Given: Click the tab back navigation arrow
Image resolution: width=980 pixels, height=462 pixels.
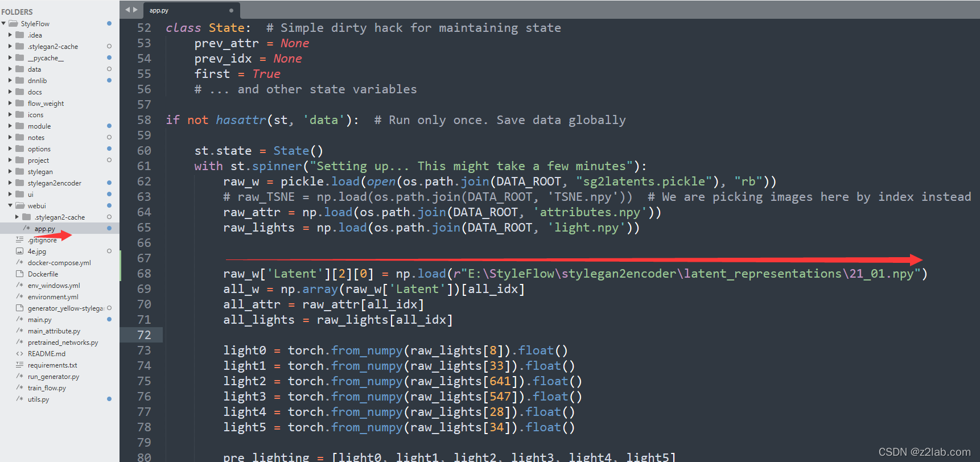Looking at the screenshot, I should coord(127,10).
